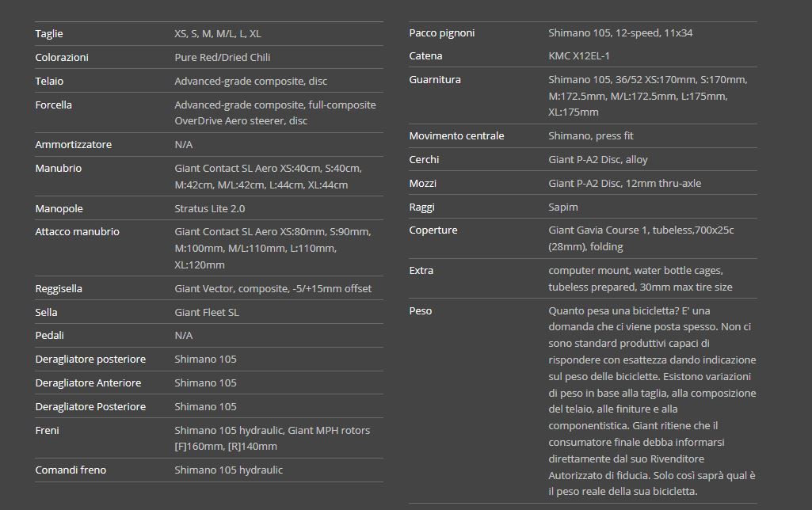This screenshot has height=510, width=812.
Task: Click the 'Telaio' label
Action: 49,82
